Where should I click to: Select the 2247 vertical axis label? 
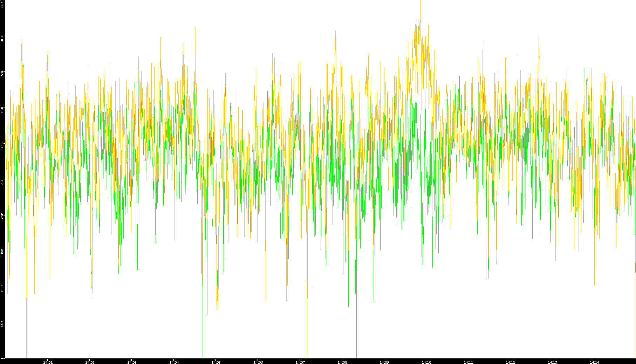(2, 181)
